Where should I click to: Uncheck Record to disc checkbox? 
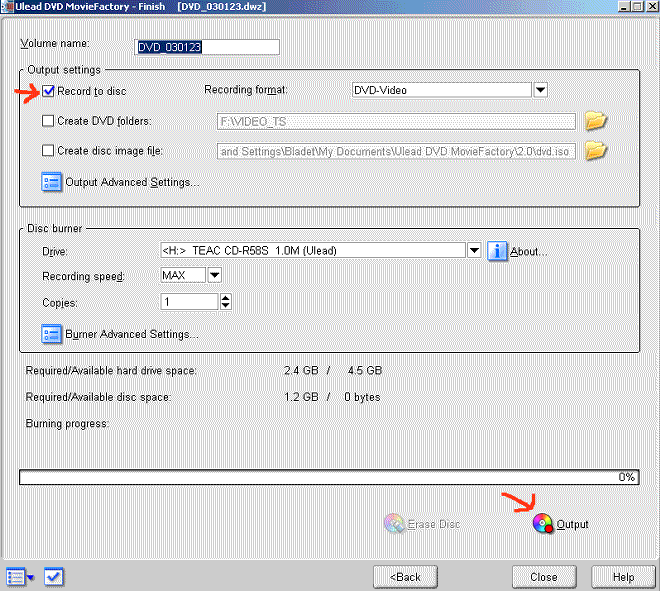48,91
